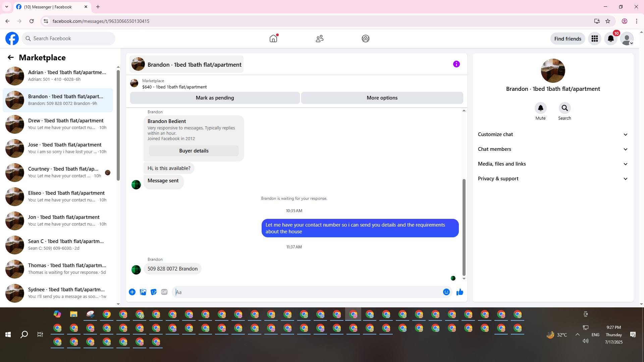Screen dimensions: 644x362
Task: Open more actions plus icon in composer
Action: (132, 292)
